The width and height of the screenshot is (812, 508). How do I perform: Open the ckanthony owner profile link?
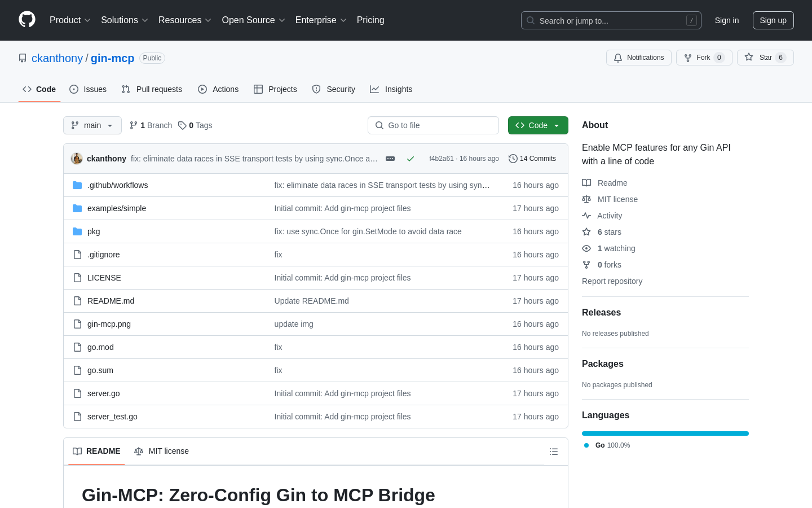(x=57, y=58)
